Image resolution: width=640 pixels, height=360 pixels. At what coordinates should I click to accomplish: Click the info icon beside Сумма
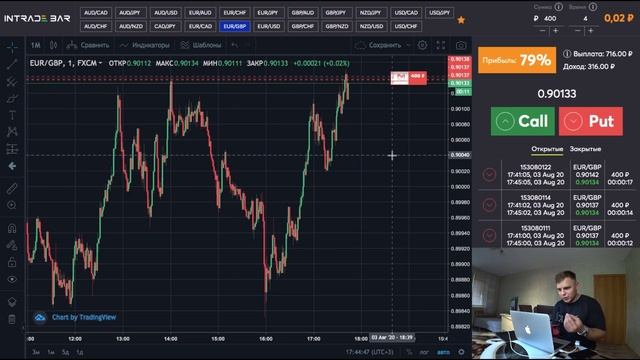(x=558, y=7)
